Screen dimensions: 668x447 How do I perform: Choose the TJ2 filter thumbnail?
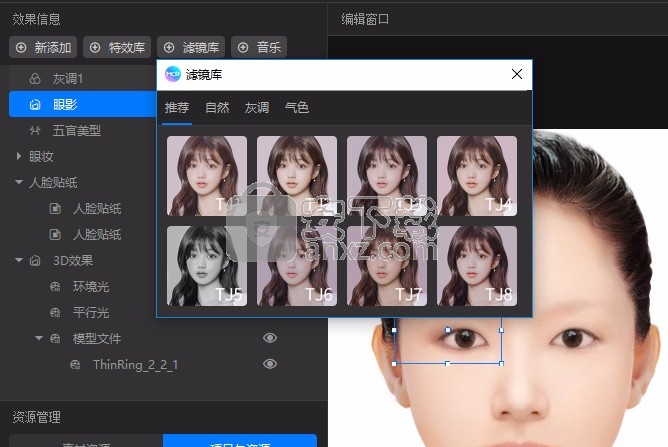tap(297, 176)
